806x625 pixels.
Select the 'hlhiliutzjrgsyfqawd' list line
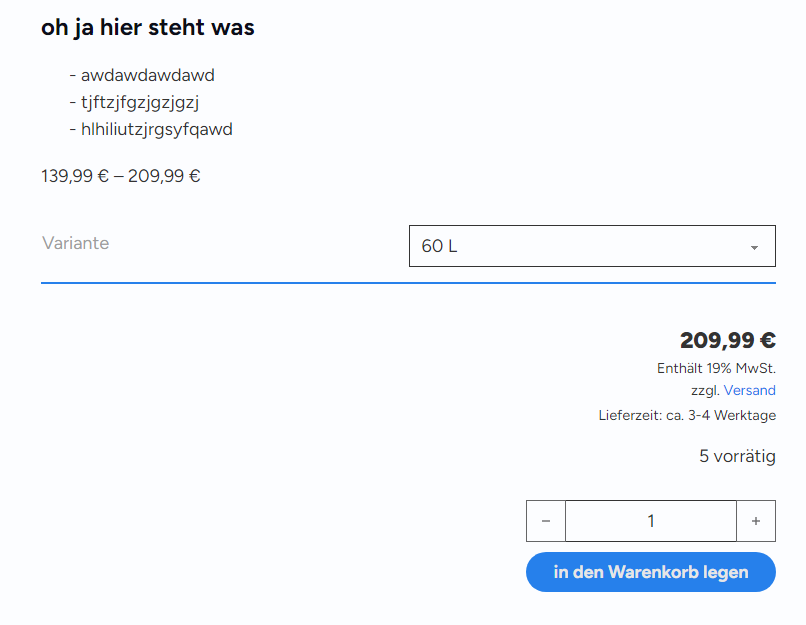click(x=151, y=129)
